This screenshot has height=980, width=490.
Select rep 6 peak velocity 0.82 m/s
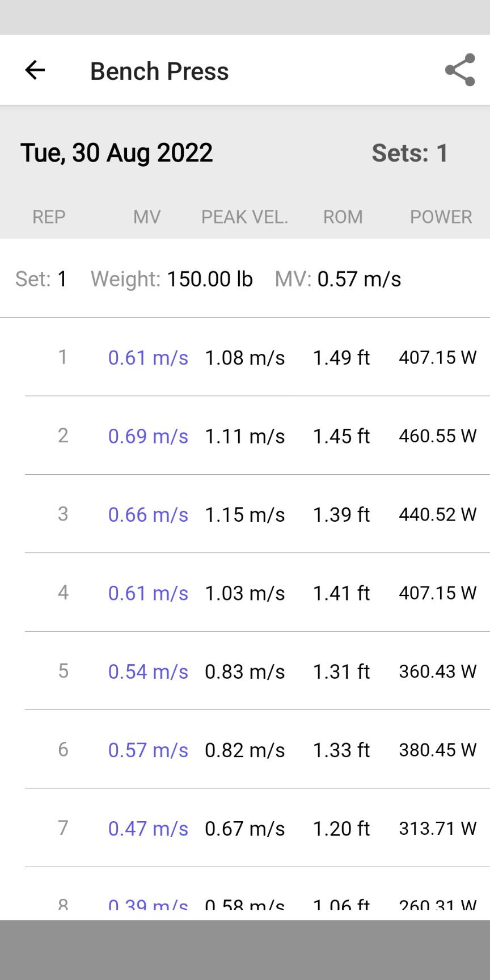(244, 750)
